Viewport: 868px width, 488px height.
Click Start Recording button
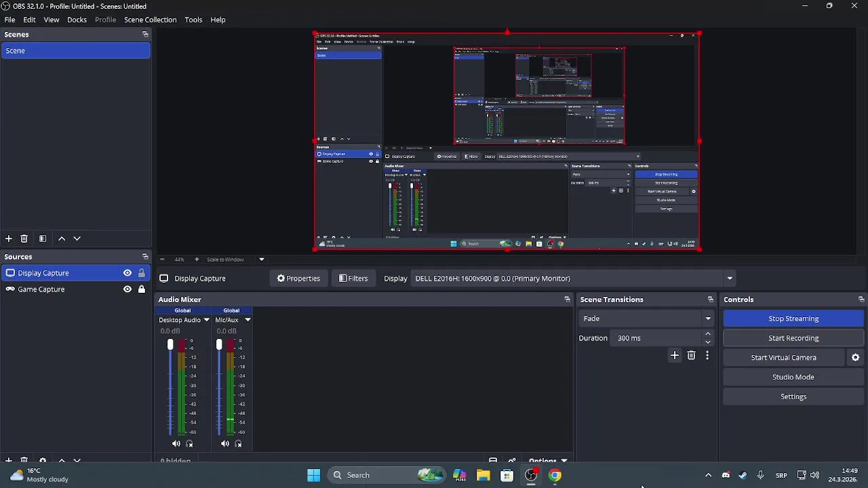tap(793, 338)
